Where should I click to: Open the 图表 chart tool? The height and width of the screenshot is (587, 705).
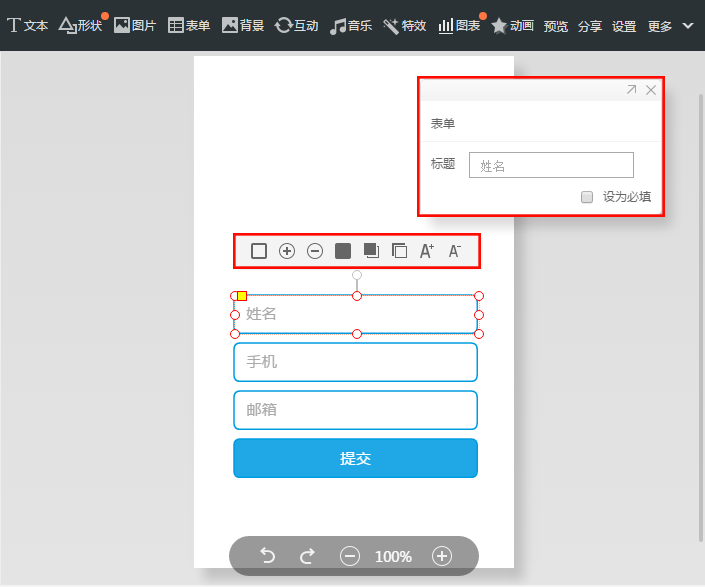click(460, 26)
